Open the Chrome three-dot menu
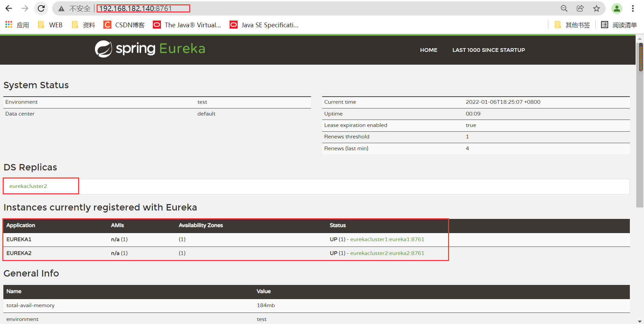Viewport: 644px width, 324px height. pos(633,8)
